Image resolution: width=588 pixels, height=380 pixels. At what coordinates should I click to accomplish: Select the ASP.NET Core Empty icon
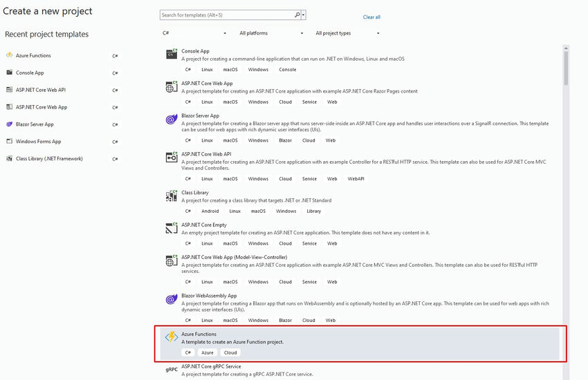click(172, 228)
